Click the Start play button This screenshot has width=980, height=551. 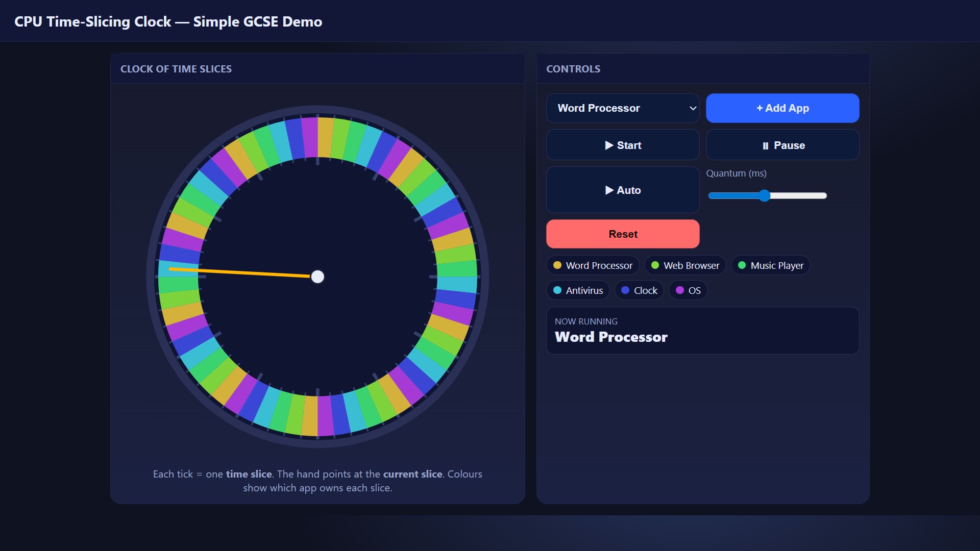click(622, 145)
